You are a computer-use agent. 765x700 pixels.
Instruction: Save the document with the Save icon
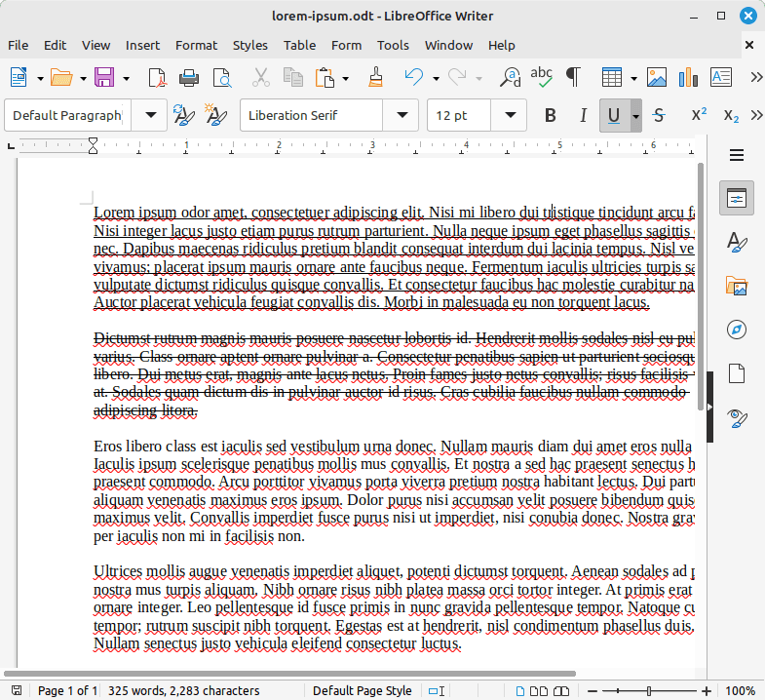(104, 78)
